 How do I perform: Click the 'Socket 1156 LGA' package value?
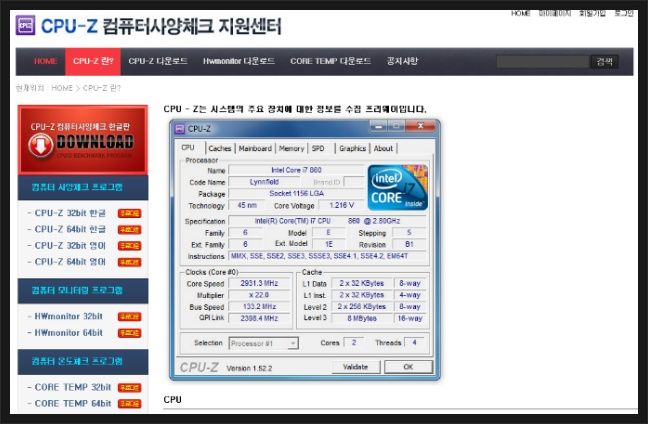tap(296, 193)
